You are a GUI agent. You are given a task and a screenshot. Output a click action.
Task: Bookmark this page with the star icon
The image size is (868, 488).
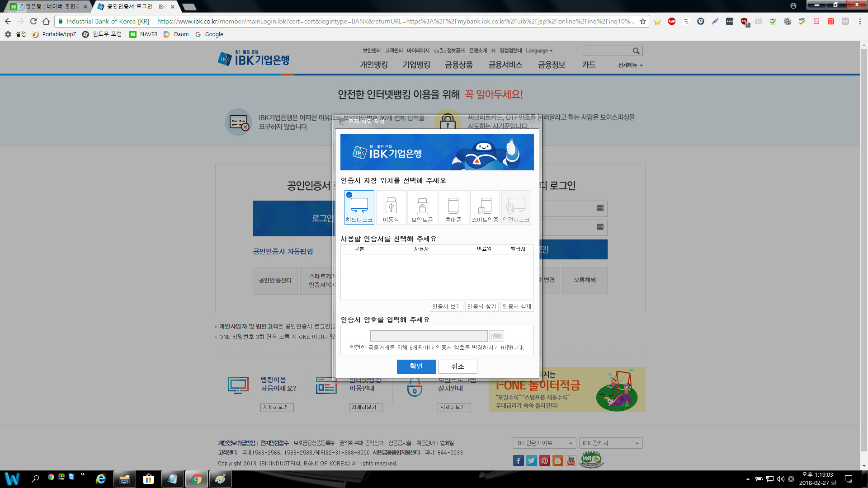tap(642, 21)
